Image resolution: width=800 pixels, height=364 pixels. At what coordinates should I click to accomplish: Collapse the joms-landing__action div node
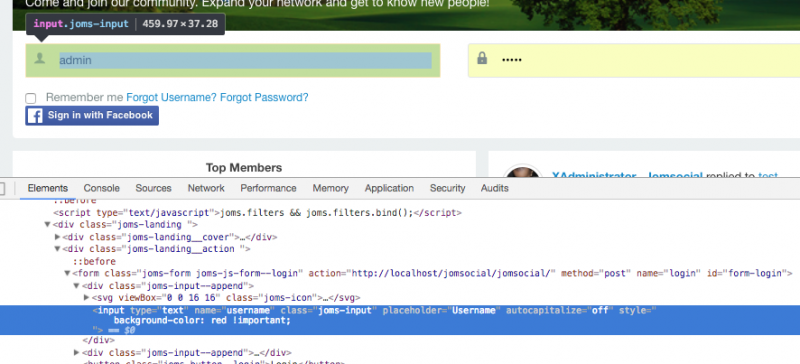(57, 249)
